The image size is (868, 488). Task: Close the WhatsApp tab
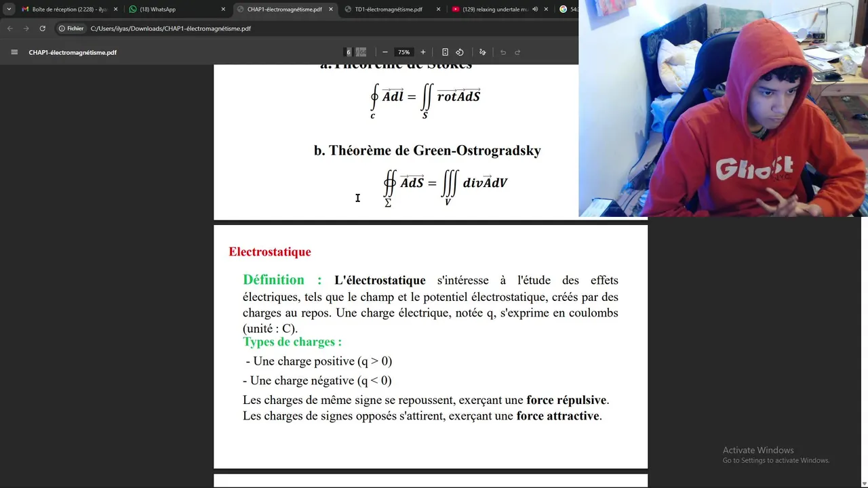pyautogui.click(x=223, y=9)
